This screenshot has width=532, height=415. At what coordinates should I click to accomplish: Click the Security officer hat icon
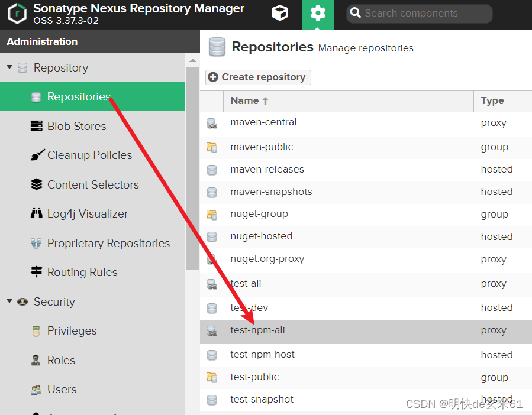[22, 301]
